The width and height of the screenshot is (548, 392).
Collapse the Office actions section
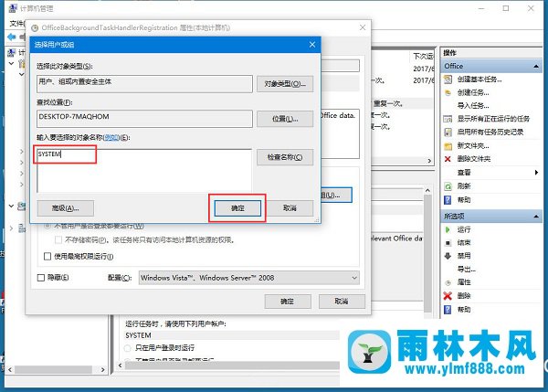tap(536, 66)
